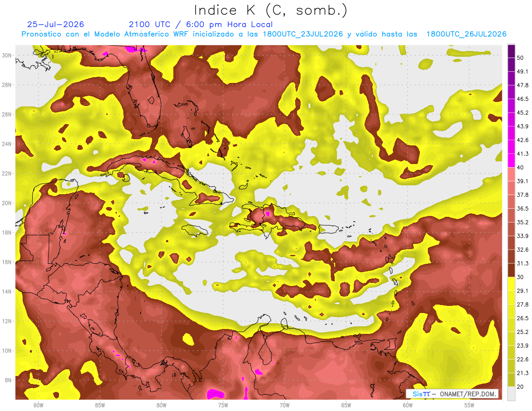Click the 26N latitude label
The width and height of the screenshot is (532, 411).
tap(8, 114)
